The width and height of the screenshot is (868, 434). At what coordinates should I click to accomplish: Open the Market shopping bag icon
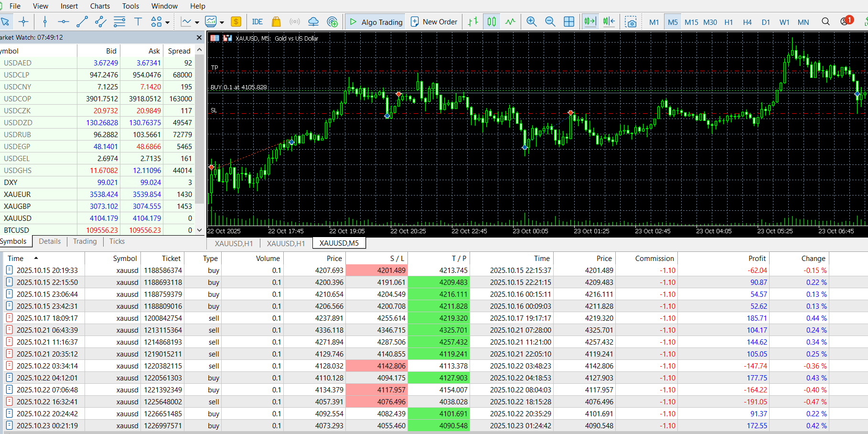coord(276,22)
